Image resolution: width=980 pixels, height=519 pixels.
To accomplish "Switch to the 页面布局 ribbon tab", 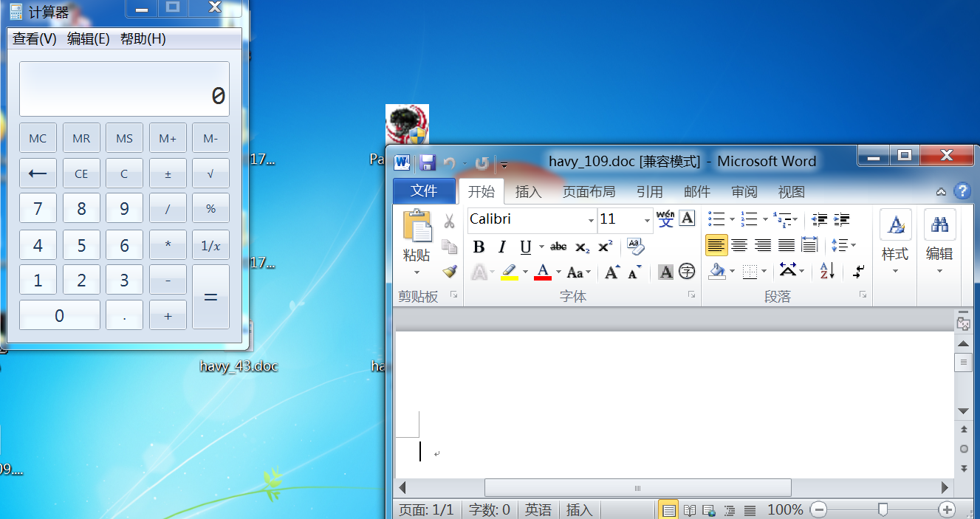I will point(589,192).
